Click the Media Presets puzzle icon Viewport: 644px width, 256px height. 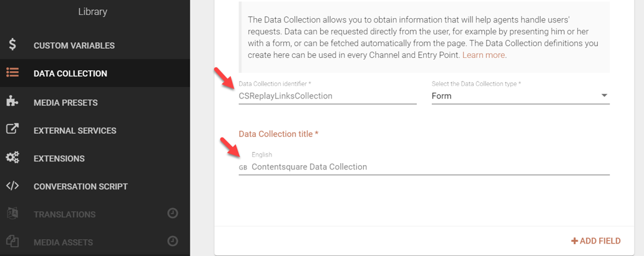click(12, 102)
